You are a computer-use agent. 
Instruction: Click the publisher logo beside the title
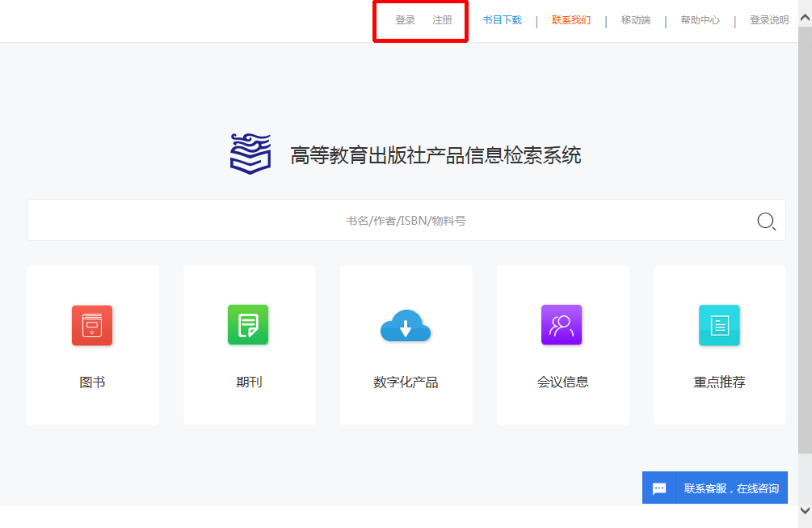(x=250, y=154)
